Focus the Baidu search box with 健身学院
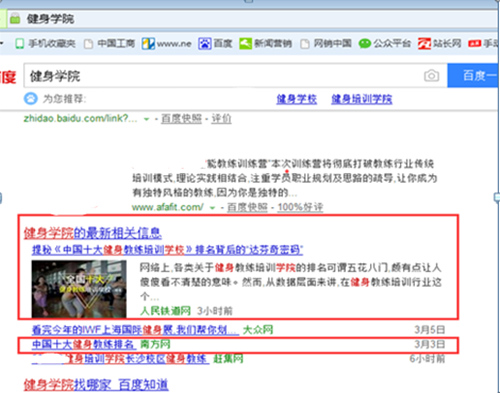Image resolution: width=500 pixels, height=393 pixels. click(x=235, y=76)
